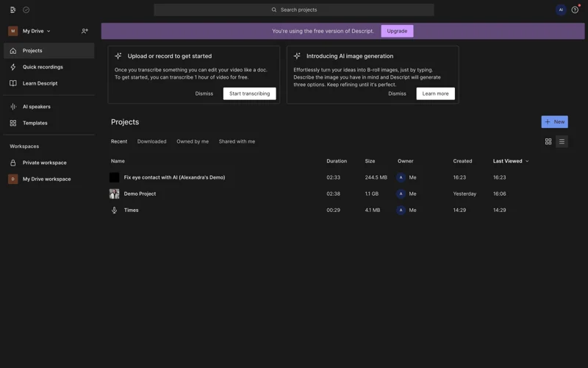Screen dimensions: 588x368
Task: Toggle the Last Viewed sort arrow
Action: coord(527,161)
